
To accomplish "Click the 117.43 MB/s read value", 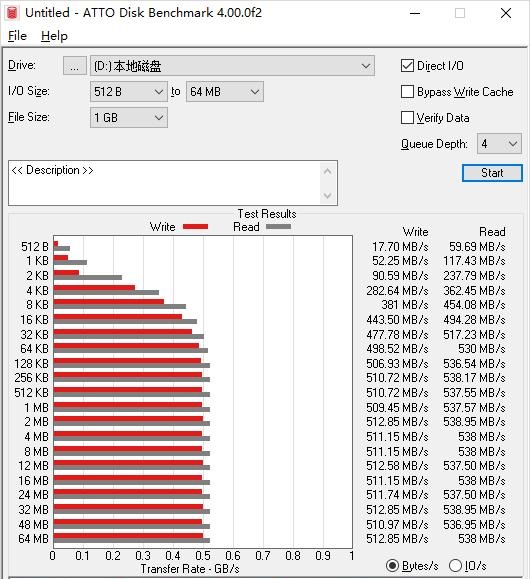I will tap(474, 261).
